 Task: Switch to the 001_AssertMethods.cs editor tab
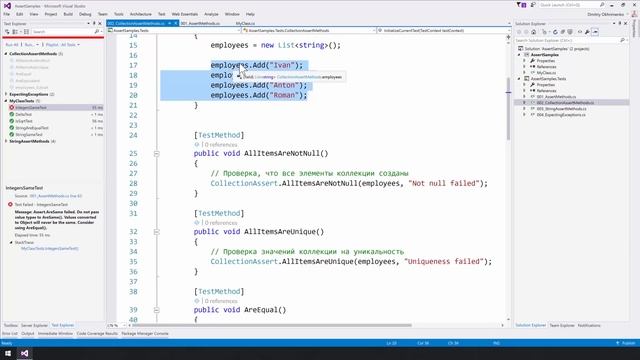point(200,23)
